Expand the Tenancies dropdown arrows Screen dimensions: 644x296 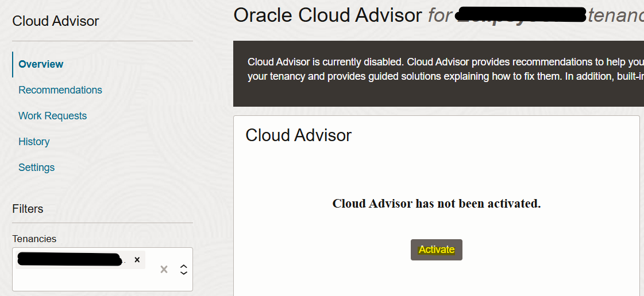183,269
